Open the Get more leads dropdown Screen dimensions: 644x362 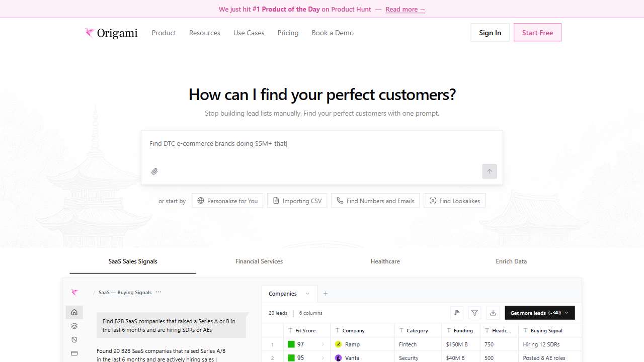[x=539, y=313]
